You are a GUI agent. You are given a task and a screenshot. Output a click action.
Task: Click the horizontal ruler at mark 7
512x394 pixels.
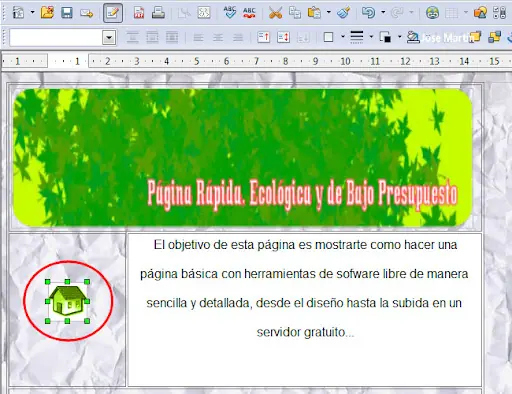[256, 61]
